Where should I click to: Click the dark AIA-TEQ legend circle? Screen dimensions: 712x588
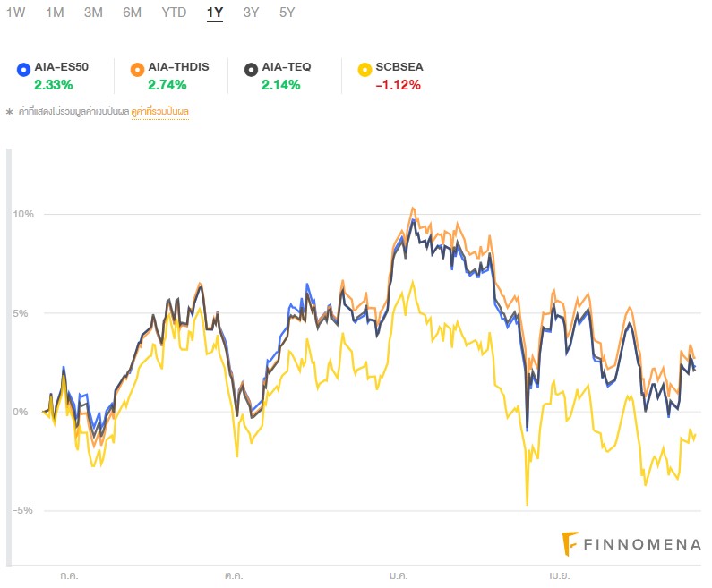[250, 68]
